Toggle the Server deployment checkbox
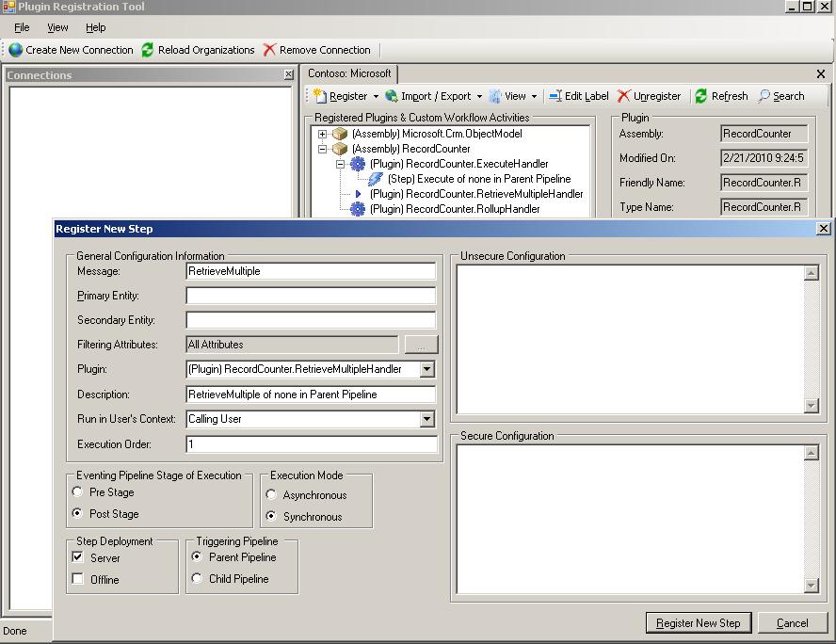The height and width of the screenshot is (644, 836). 78,557
